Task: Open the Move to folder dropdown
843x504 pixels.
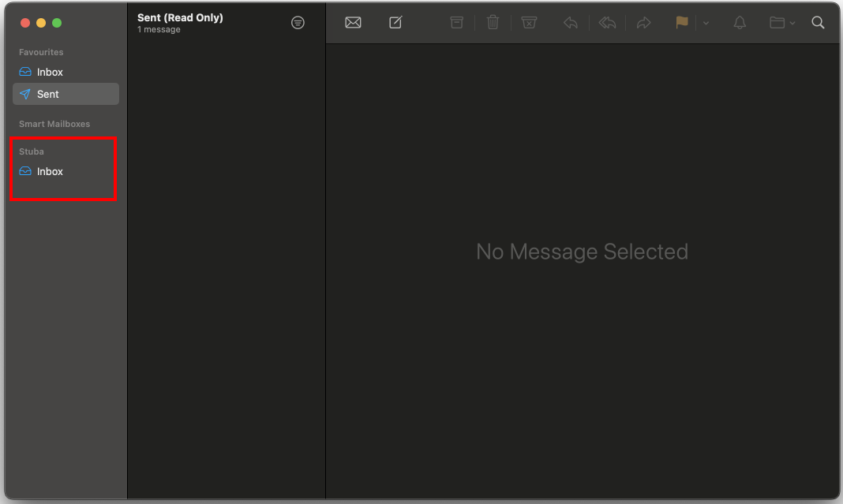Action: 781,23
